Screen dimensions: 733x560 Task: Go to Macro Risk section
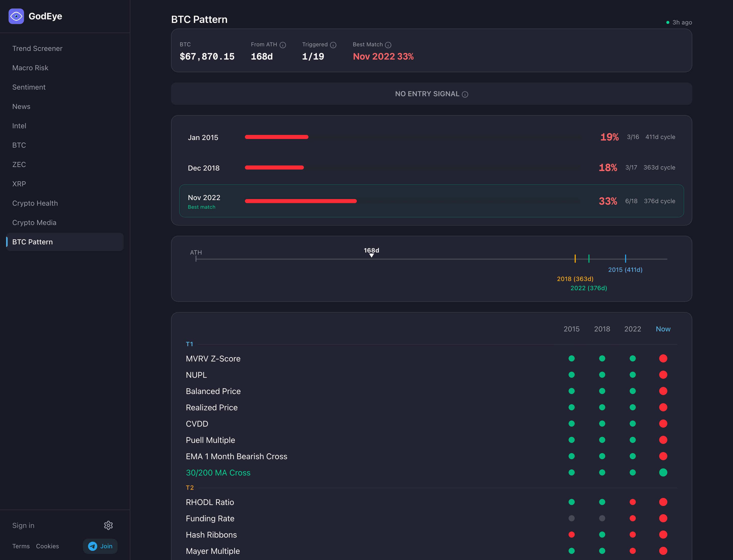(30, 68)
